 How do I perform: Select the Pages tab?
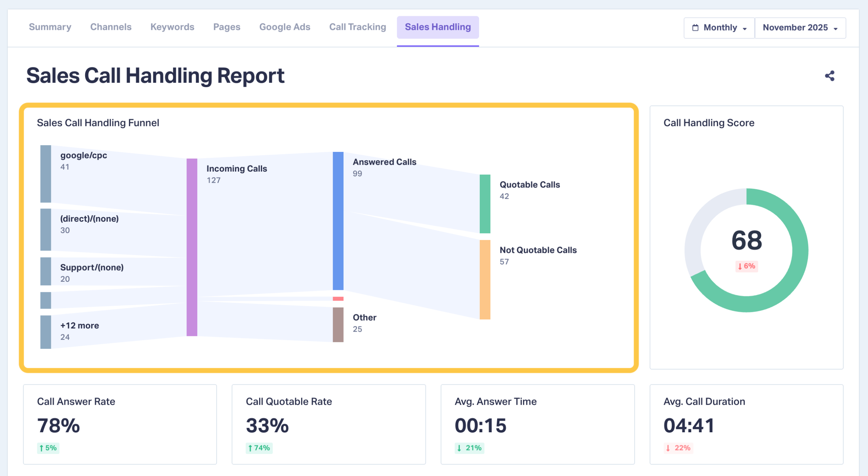226,27
